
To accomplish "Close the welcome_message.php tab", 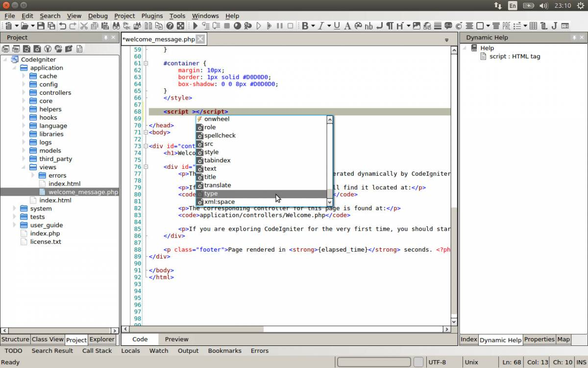I will (200, 39).
